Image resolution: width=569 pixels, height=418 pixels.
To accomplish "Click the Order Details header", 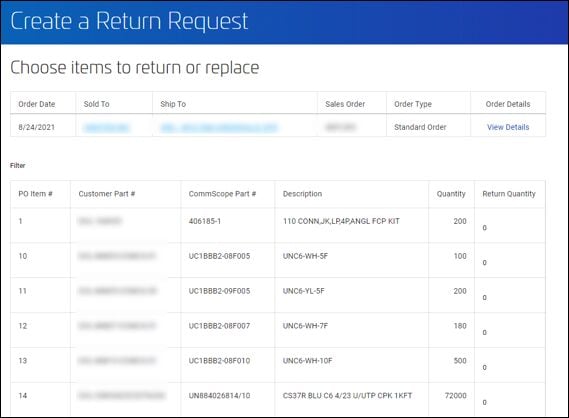I will (508, 104).
